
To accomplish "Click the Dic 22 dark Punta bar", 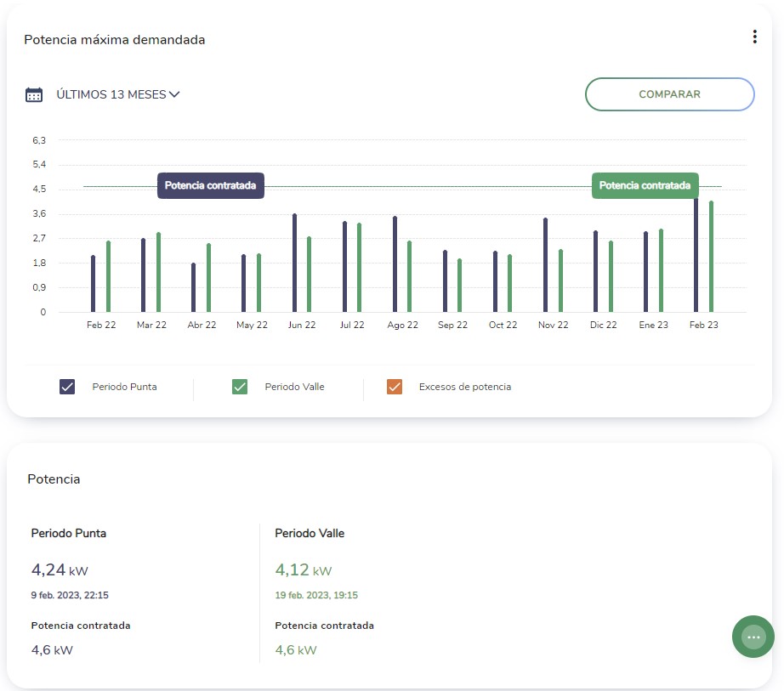I will pos(595,271).
